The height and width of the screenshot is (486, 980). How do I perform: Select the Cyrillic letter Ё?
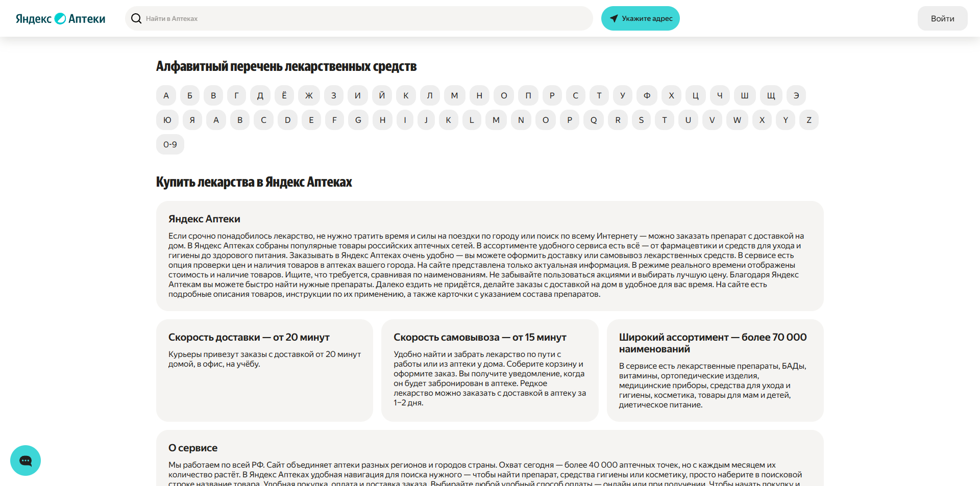coord(284,95)
